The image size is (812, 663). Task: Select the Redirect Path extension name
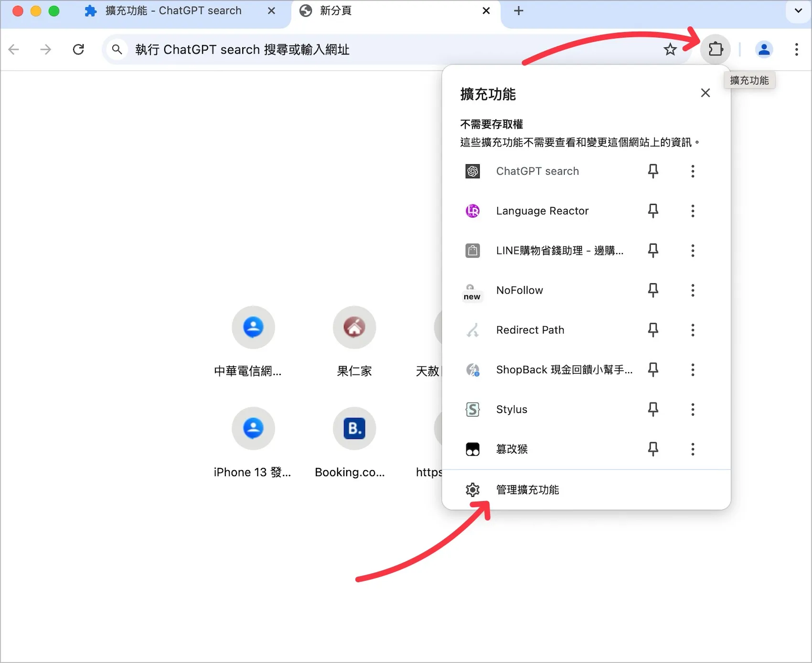pos(530,330)
